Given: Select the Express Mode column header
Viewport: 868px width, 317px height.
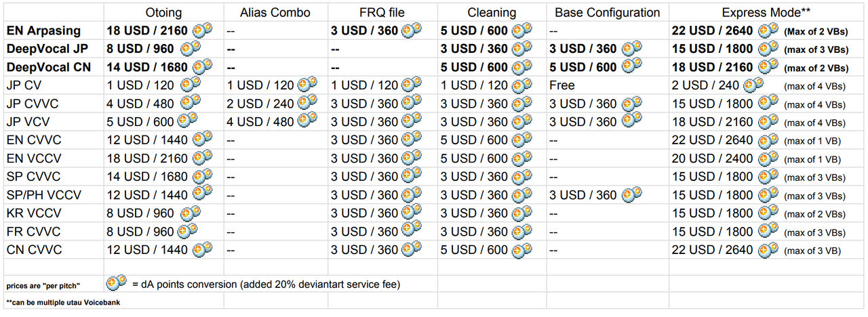Looking at the screenshot, I should (767, 12).
